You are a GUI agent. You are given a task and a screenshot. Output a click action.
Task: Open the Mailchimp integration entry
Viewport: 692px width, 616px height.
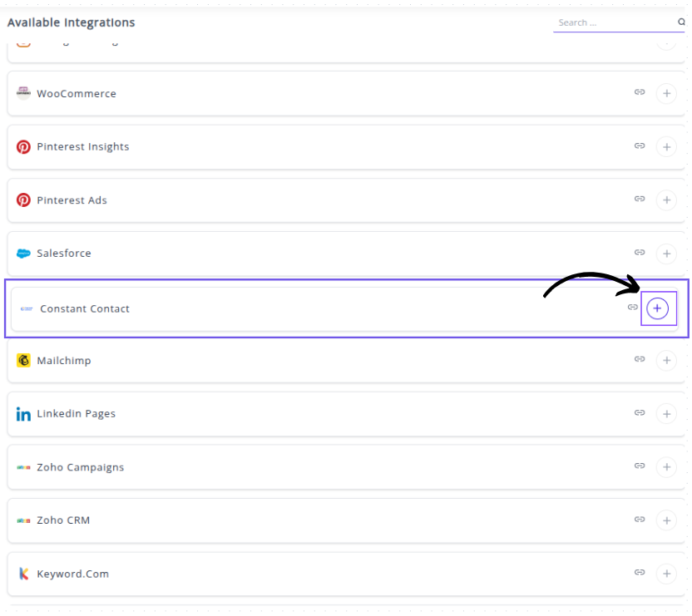[x=64, y=361]
